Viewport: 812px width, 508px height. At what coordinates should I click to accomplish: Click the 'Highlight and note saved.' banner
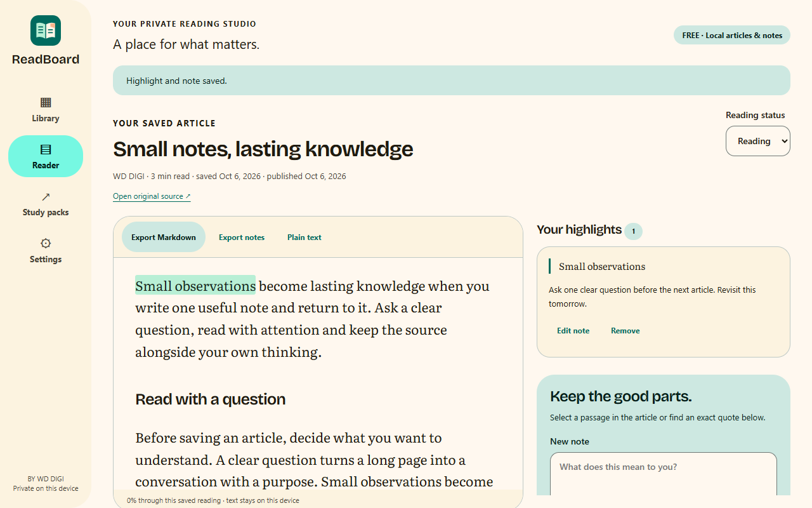452,81
